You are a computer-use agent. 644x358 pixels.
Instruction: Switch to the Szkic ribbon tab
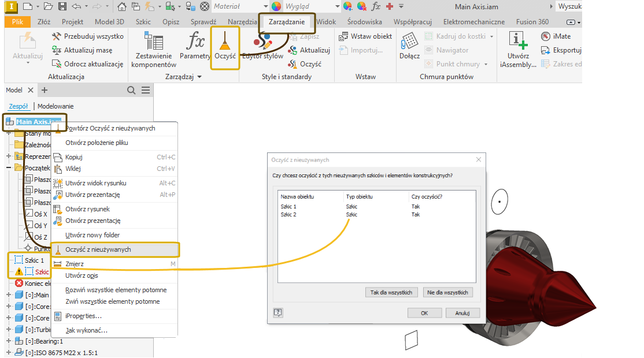click(143, 22)
